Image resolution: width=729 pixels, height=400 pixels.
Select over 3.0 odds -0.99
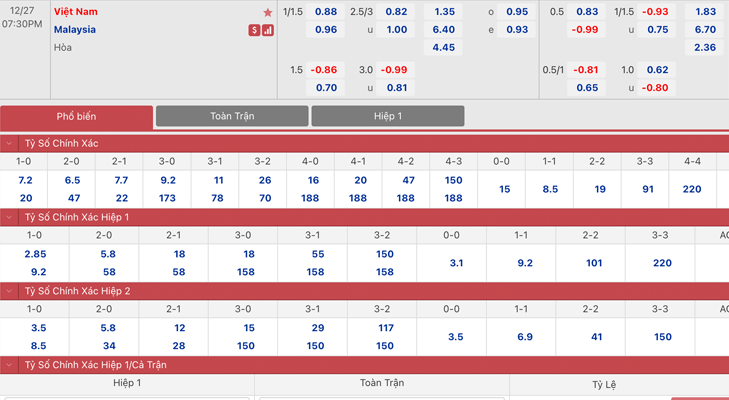[x=396, y=70]
